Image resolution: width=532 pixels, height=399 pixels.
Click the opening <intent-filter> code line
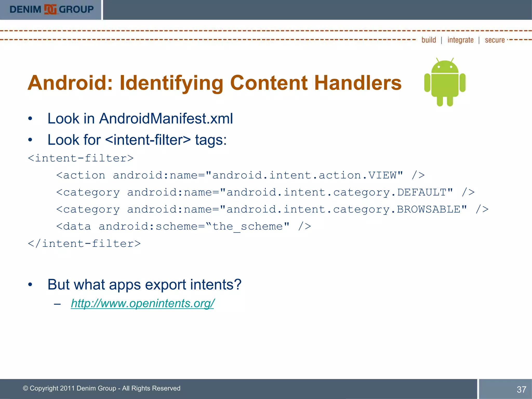point(81,158)
